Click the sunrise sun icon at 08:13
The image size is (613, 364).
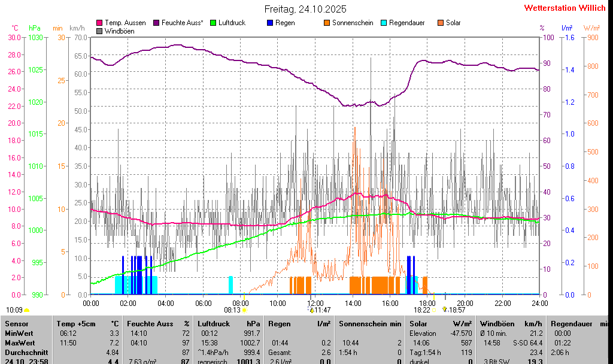(245, 310)
